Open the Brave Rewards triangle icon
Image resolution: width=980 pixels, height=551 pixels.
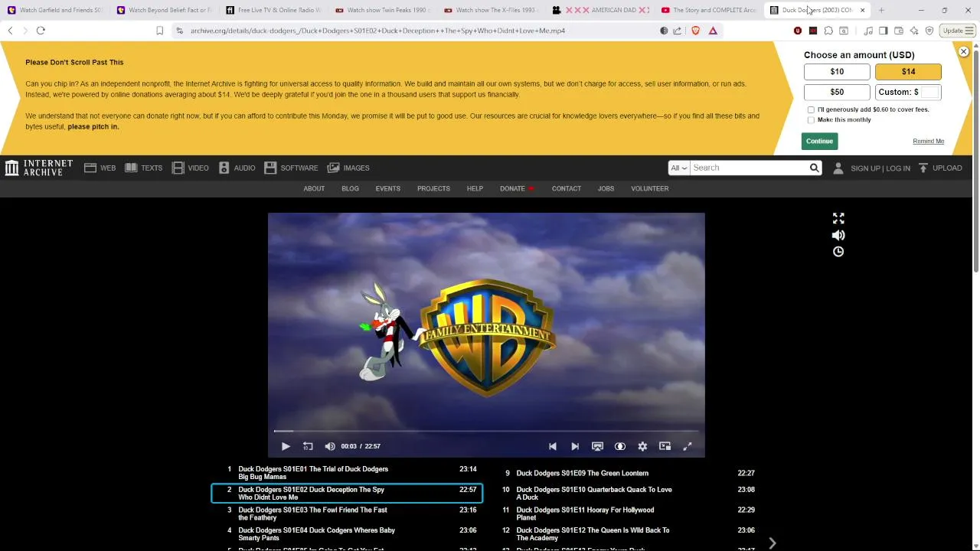[713, 31]
